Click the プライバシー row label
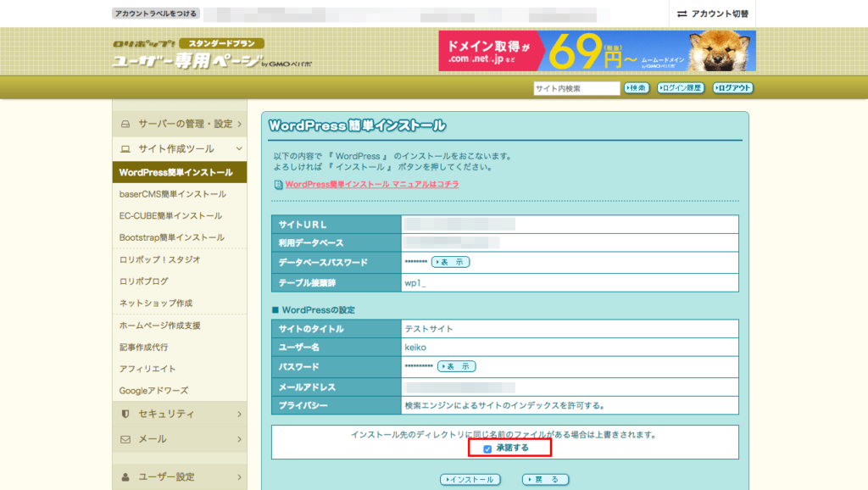 [x=303, y=406]
